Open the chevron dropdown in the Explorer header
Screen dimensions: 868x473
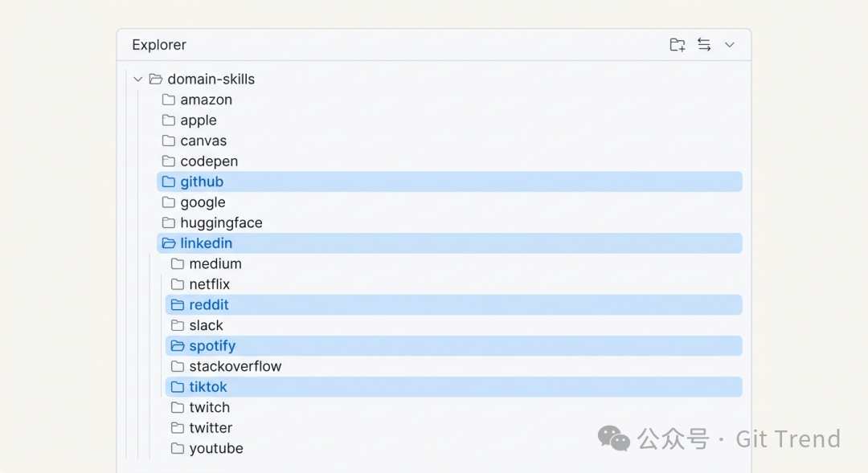[729, 45]
